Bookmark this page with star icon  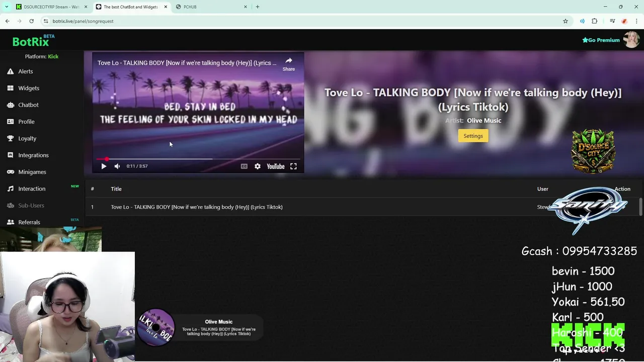click(x=566, y=21)
